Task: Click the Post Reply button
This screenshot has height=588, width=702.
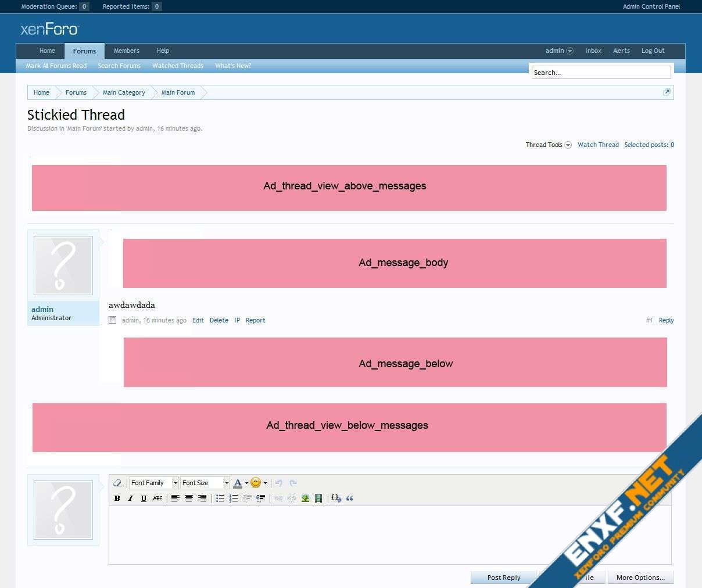Action: (503, 578)
